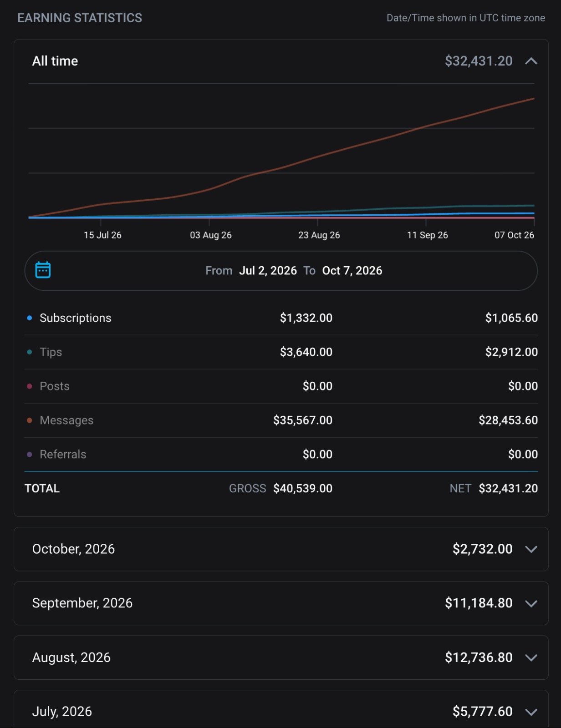Expand the September, 2026 earnings chevron
This screenshot has height=728, width=561.
point(531,603)
